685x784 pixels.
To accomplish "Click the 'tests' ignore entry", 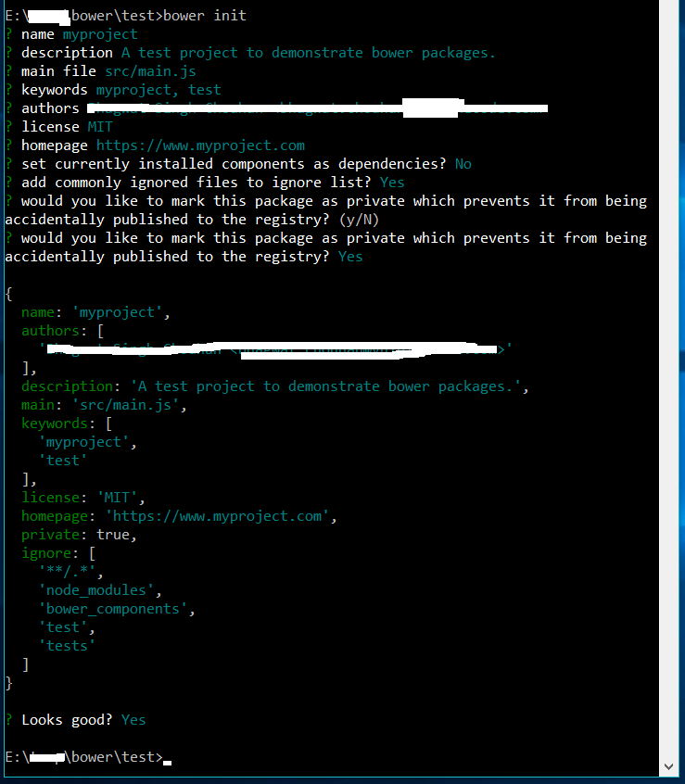I will pyautogui.click(x=67, y=646).
